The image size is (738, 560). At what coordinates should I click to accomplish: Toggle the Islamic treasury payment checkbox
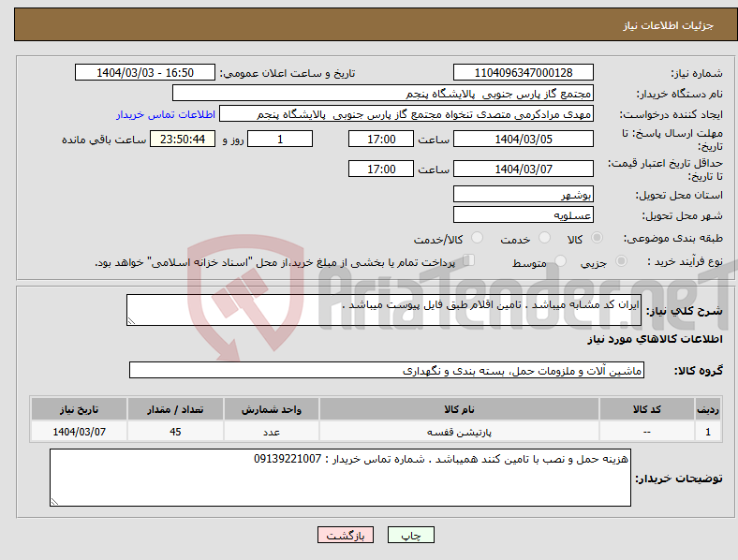(x=469, y=260)
